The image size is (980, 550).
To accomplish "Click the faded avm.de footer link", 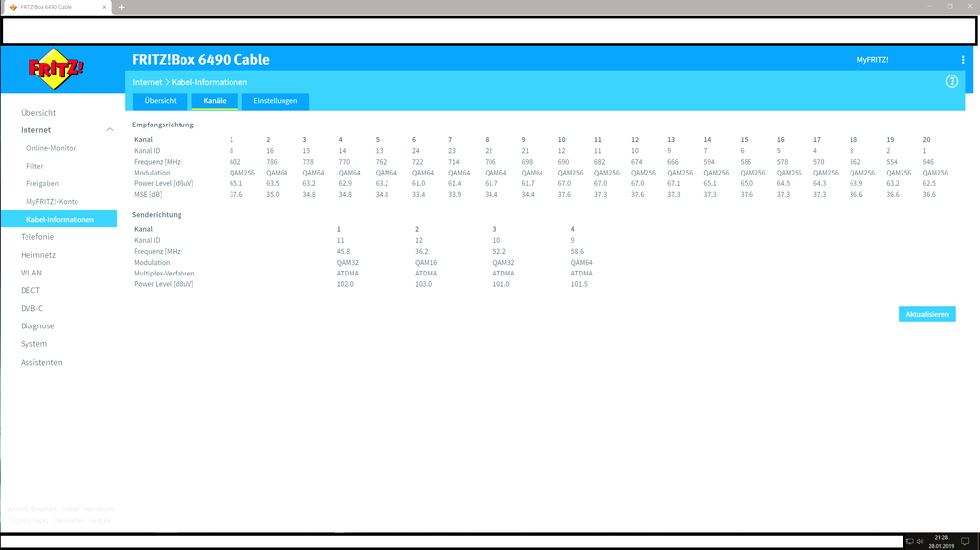I will click(x=101, y=520).
